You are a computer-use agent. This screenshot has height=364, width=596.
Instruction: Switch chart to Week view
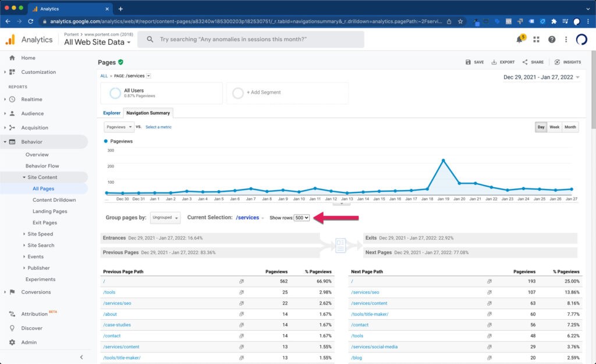pyautogui.click(x=555, y=127)
